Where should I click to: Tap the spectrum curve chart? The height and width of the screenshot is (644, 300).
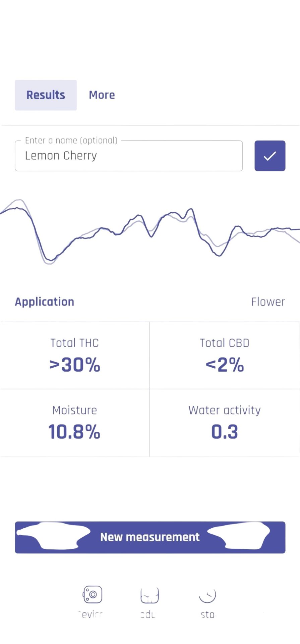tap(150, 231)
